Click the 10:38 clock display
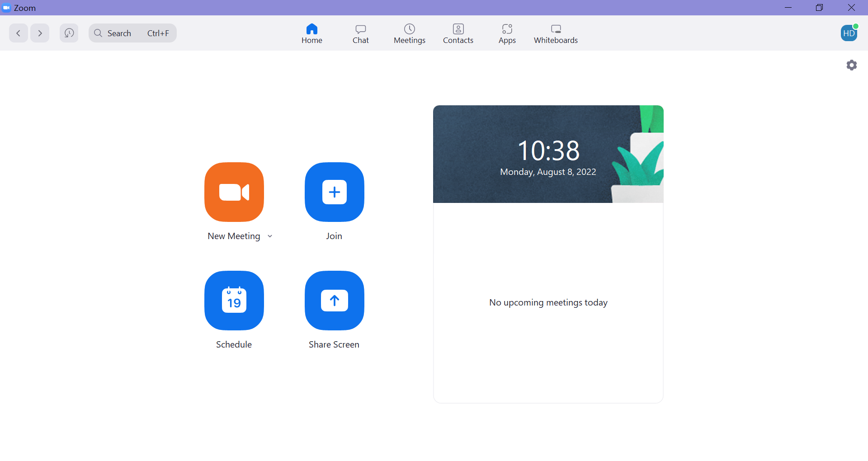Image resolution: width=868 pixels, height=461 pixels. 548,151
